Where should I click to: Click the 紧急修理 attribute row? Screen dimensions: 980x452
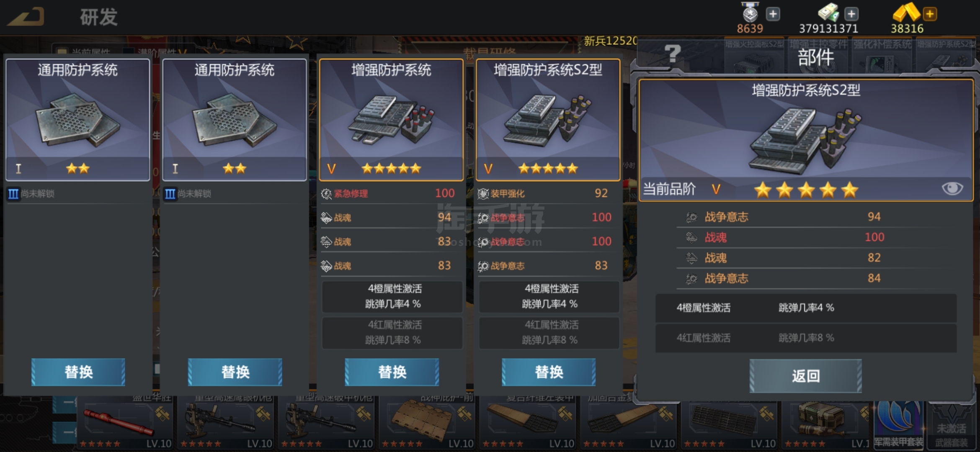tap(391, 193)
